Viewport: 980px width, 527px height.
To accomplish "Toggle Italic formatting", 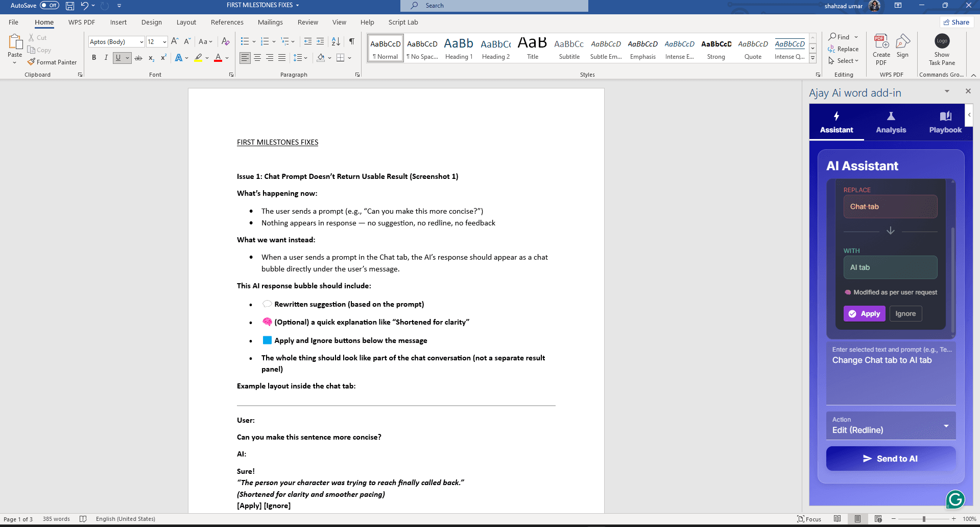I will 106,58.
